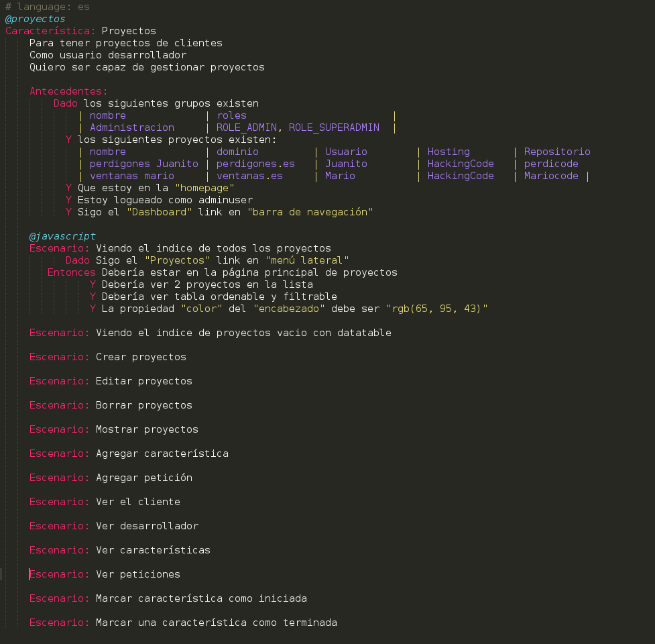Image resolution: width=655 pixels, height=644 pixels.
Task: Click the 'Administracion' table cell
Action: click(132, 128)
